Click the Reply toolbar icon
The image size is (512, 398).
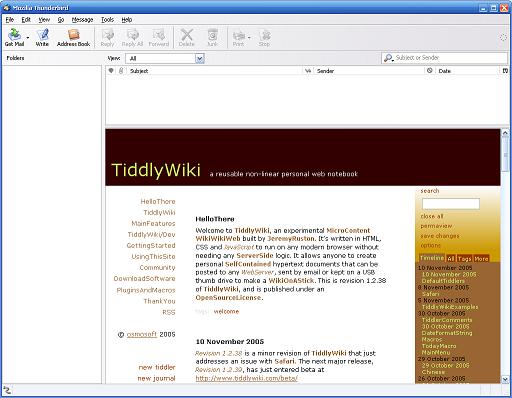point(107,37)
